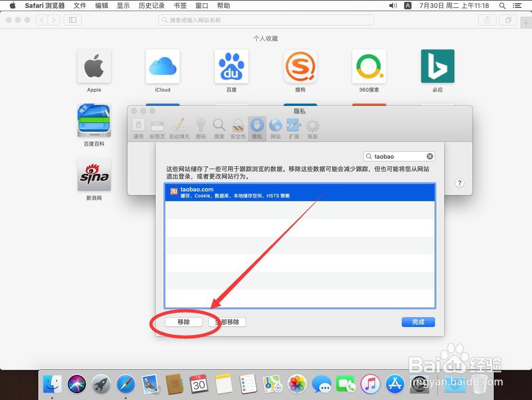Image resolution: width=532 pixels, height=400 pixels.
Task: Open Photos in the Dock
Action: pyautogui.click(x=297, y=384)
